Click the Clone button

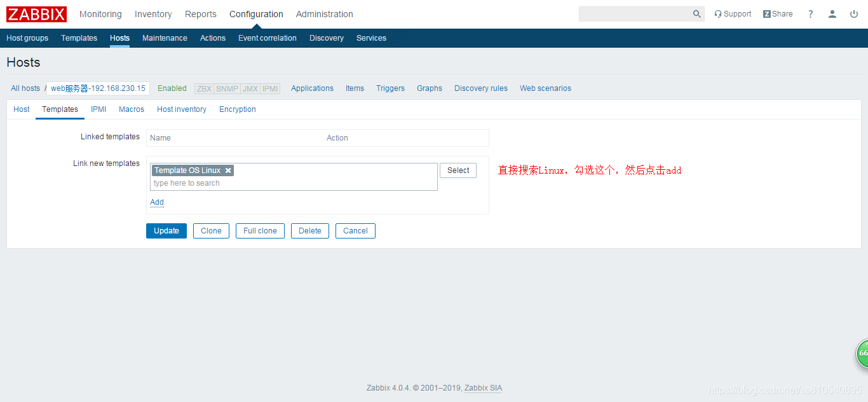tap(211, 231)
